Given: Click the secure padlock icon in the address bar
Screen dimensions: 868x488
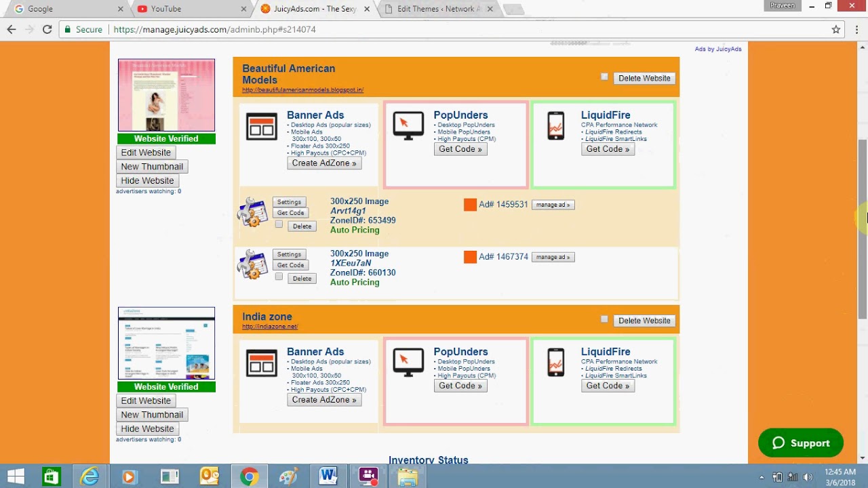Looking at the screenshot, I should (66, 30).
